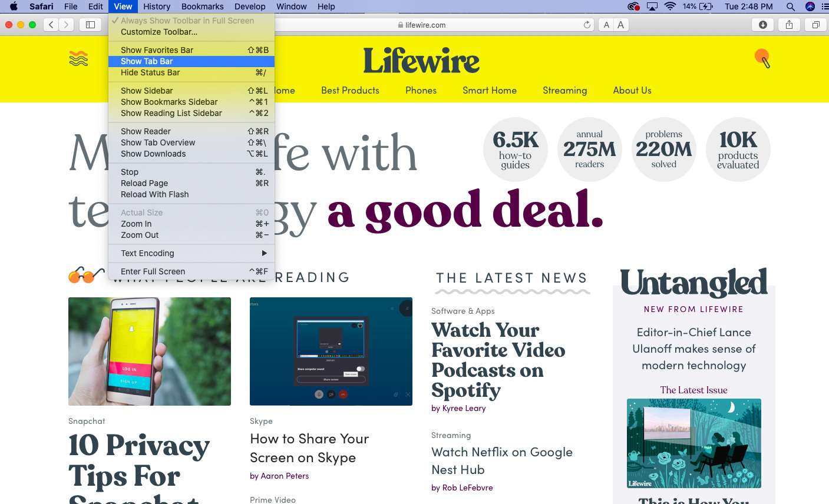Select Stop in View menu

coord(191,172)
